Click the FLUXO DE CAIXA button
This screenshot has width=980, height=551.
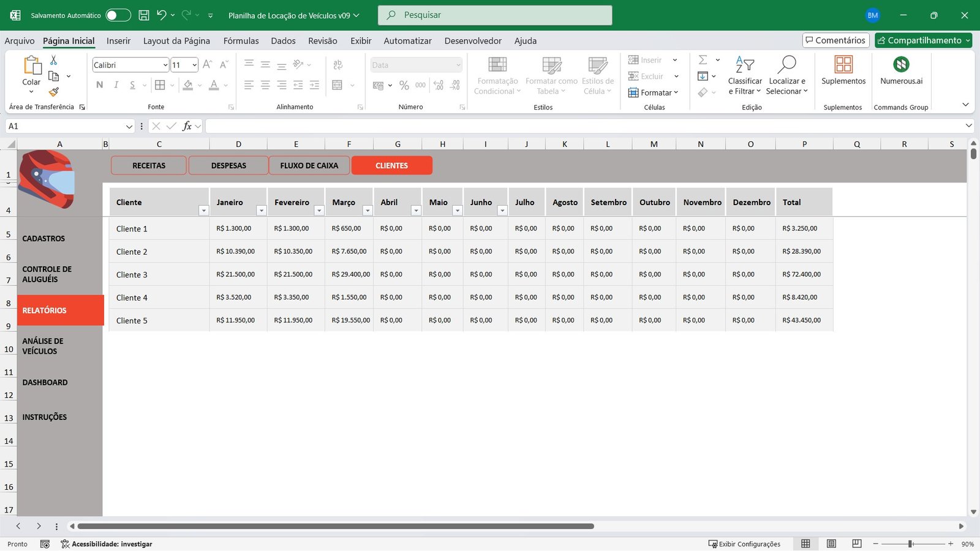309,165
